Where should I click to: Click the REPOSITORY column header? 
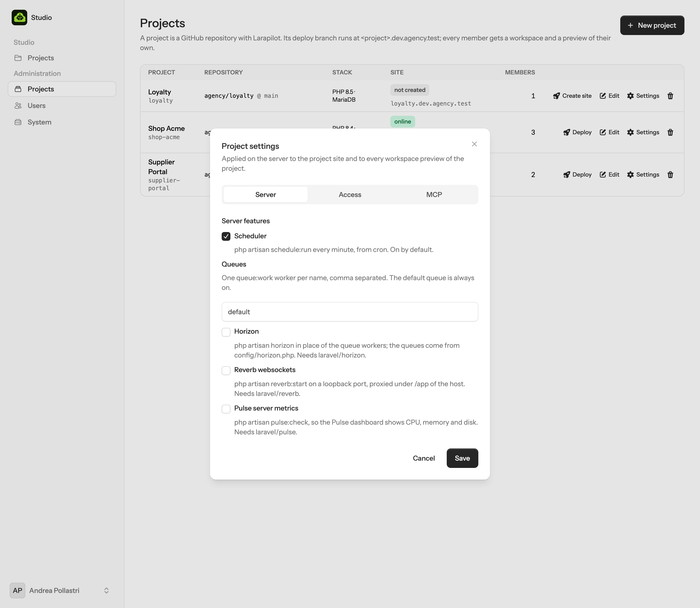pyautogui.click(x=224, y=72)
